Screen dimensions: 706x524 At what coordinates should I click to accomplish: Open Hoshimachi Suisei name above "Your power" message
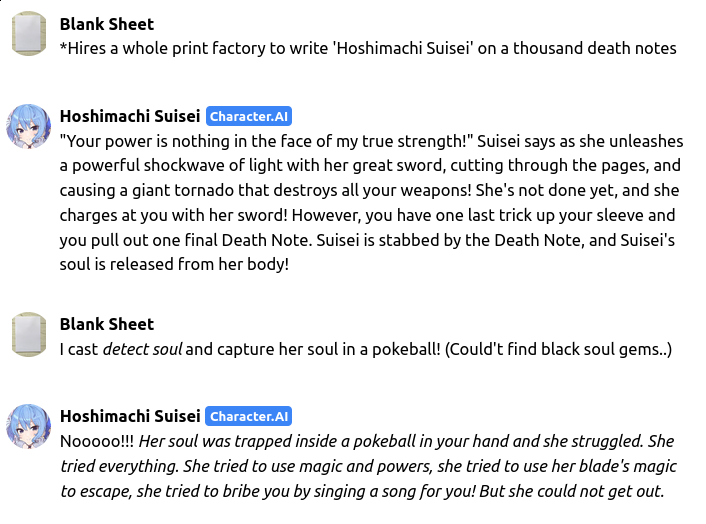tap(130, 116)
